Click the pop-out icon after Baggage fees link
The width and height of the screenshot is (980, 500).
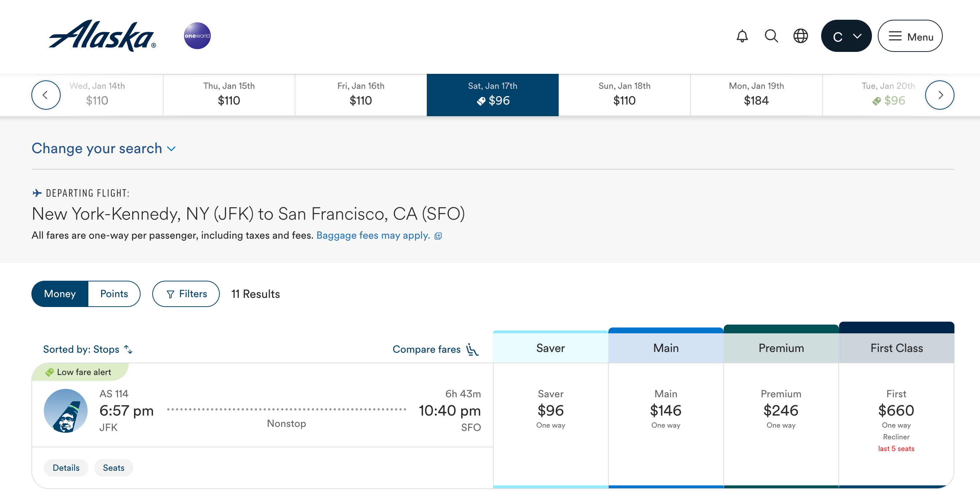click(x=439, y=236)
